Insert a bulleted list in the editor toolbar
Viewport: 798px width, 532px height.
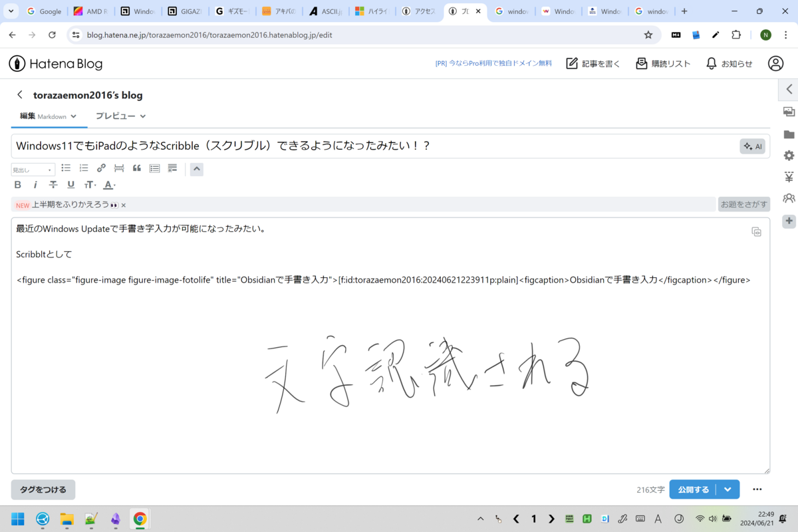coord(66,169)
